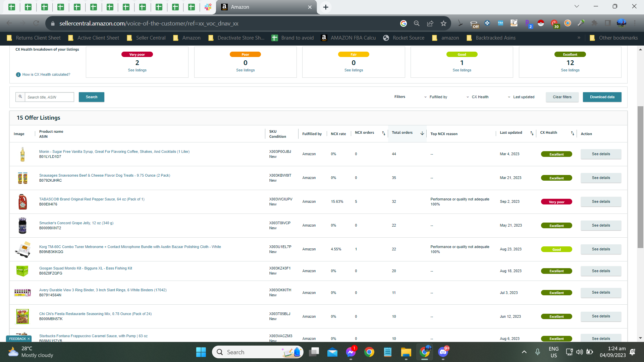Open Discord from the taskbar

click(443, 352)
